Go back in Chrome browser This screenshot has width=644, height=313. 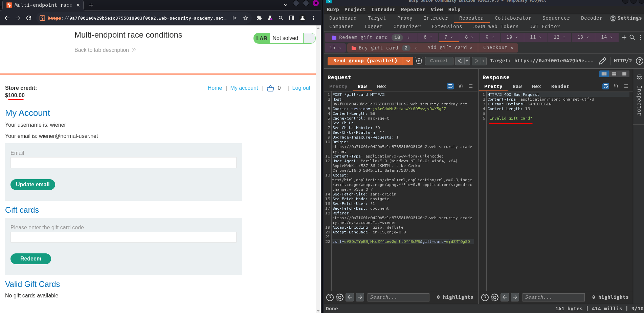tap(7, 18)
